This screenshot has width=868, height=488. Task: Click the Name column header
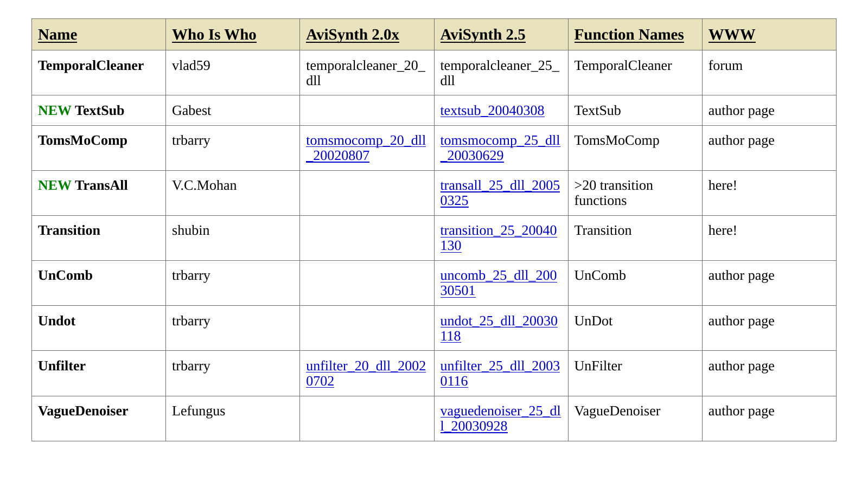coord(58,35)
